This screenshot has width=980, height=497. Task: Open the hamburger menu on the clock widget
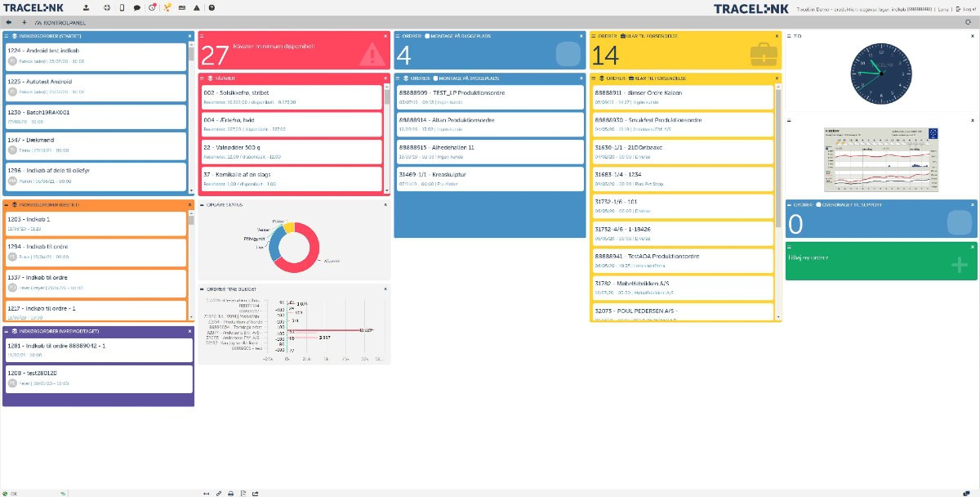coord(789,36)
